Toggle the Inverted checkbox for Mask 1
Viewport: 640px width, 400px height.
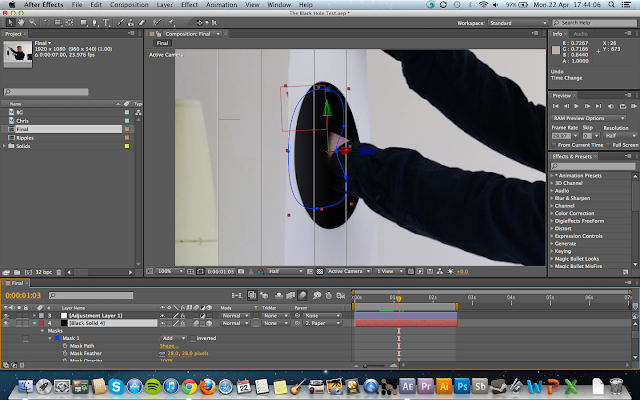[193, 338]
